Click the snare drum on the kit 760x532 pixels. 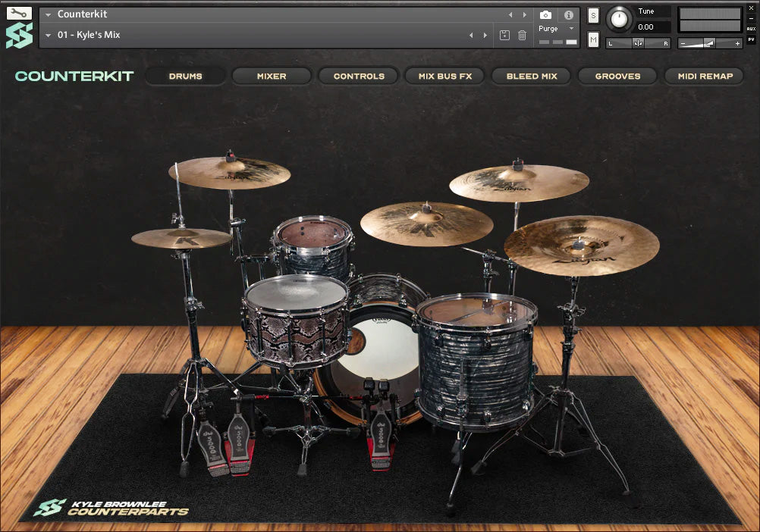[296, 322]
